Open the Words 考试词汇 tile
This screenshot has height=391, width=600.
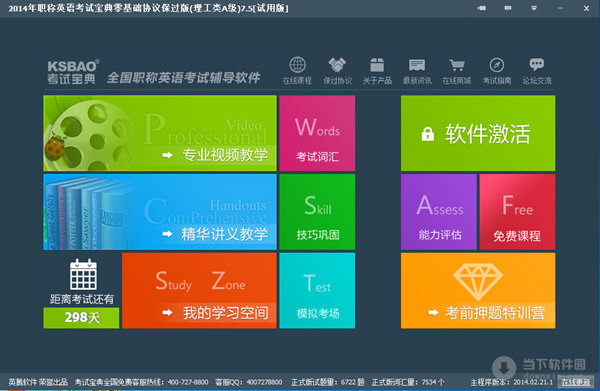coord(317,133)
